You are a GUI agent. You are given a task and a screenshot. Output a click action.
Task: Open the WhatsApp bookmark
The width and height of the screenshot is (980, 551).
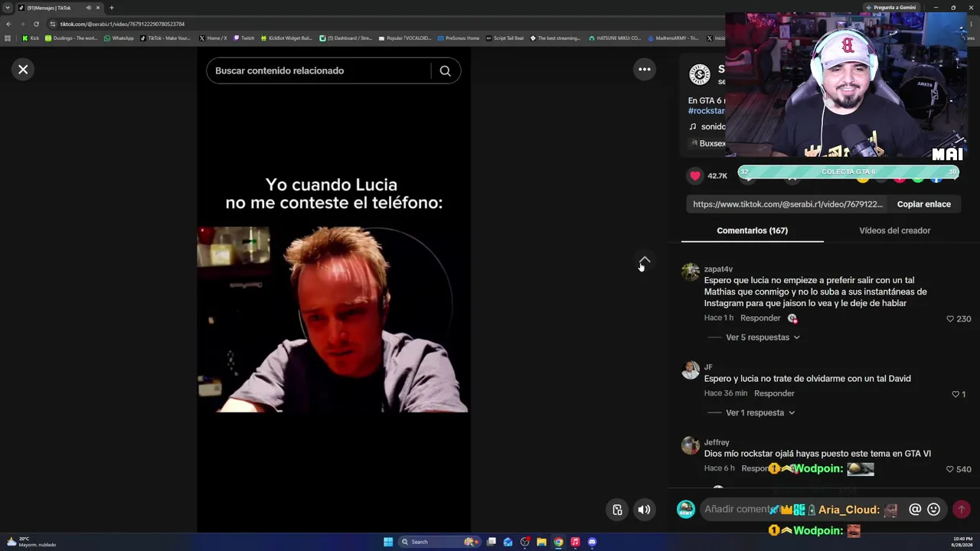119,38
